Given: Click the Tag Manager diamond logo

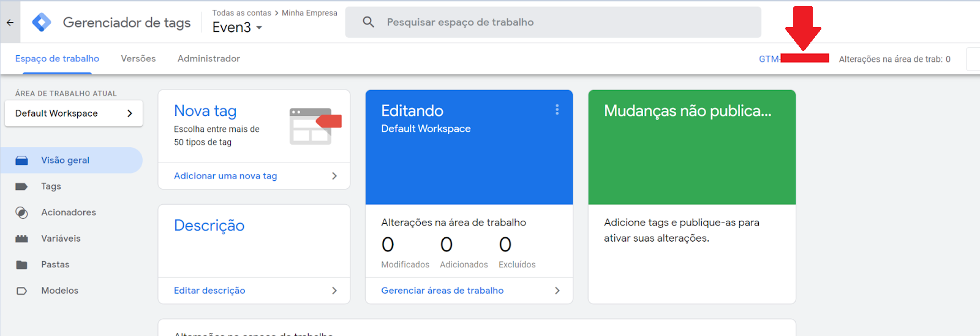Looking at the screenshot, I should tap(42, 22).
